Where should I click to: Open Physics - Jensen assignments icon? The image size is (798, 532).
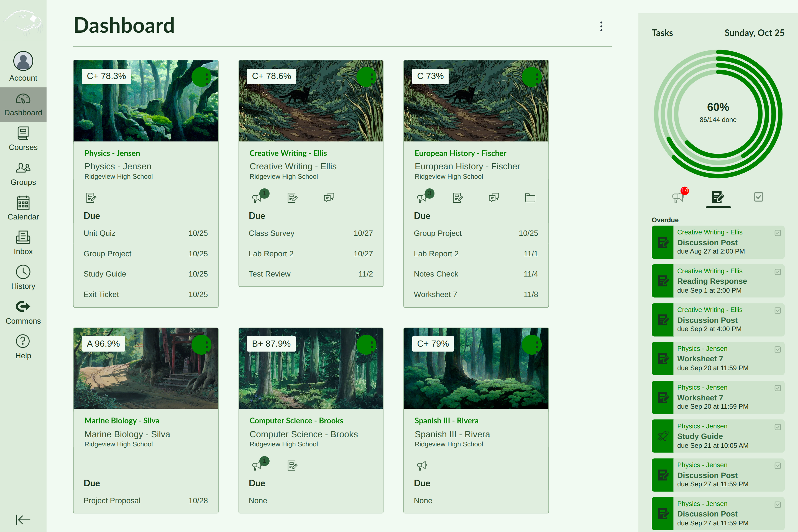click(91, 198)
